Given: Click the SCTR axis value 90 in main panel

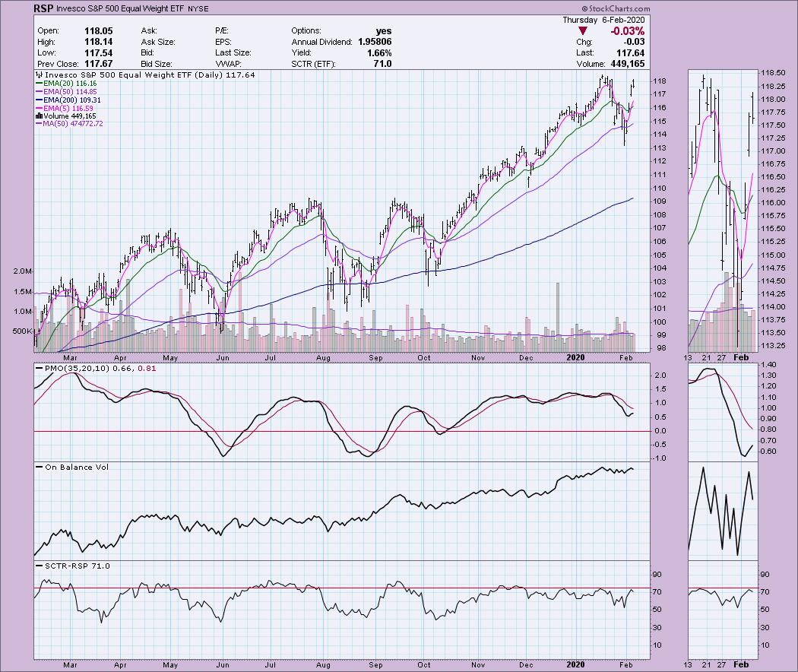Looking at the screenshot, I should 657,574.
